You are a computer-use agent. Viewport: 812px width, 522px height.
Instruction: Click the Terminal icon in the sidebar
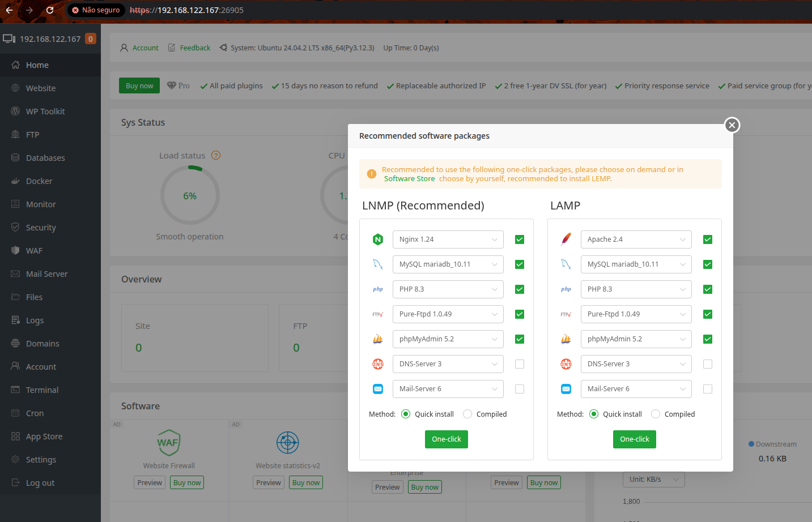pos(15,390)
